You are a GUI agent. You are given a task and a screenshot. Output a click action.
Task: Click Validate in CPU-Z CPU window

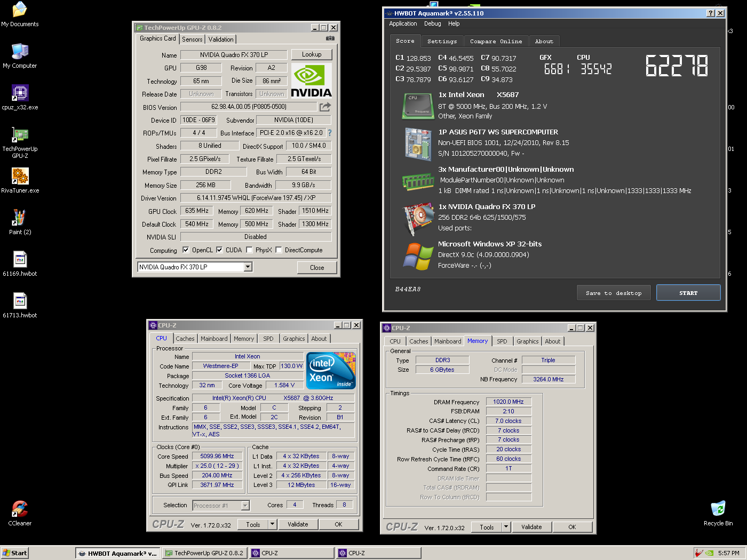point(298,524)
